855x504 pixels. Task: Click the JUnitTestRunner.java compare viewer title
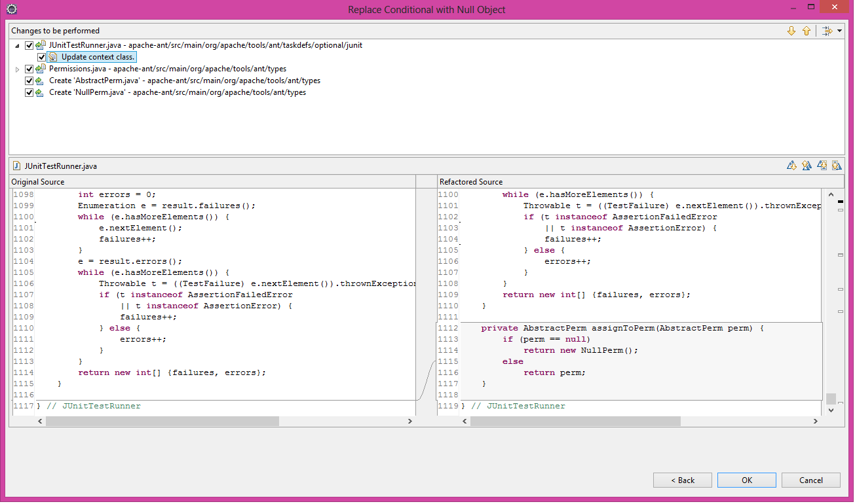60,166
